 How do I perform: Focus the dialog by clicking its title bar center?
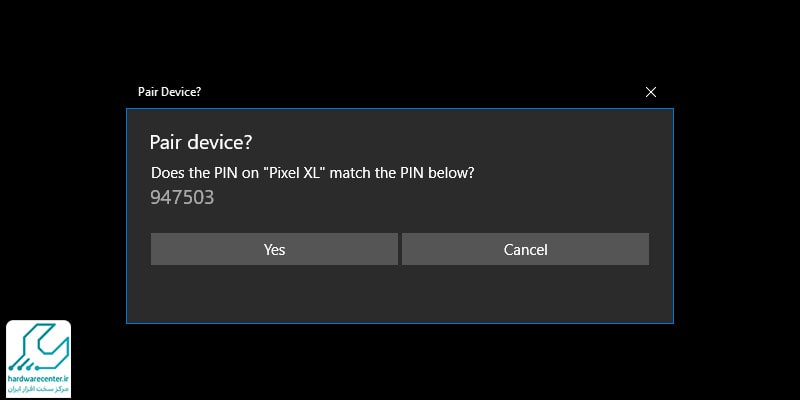click(400, 92)
